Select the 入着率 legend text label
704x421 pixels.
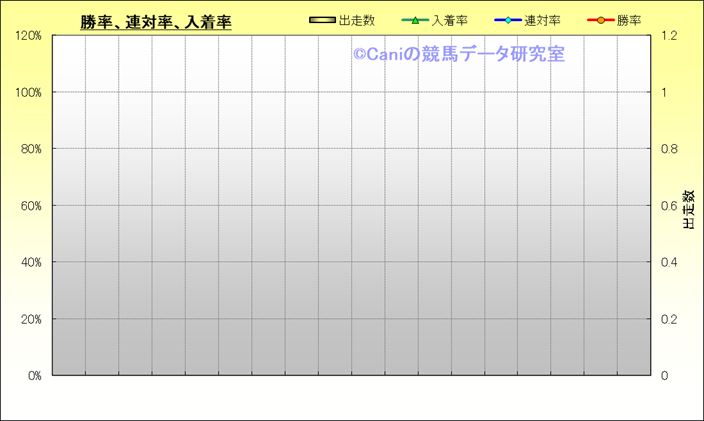(449, 20)
